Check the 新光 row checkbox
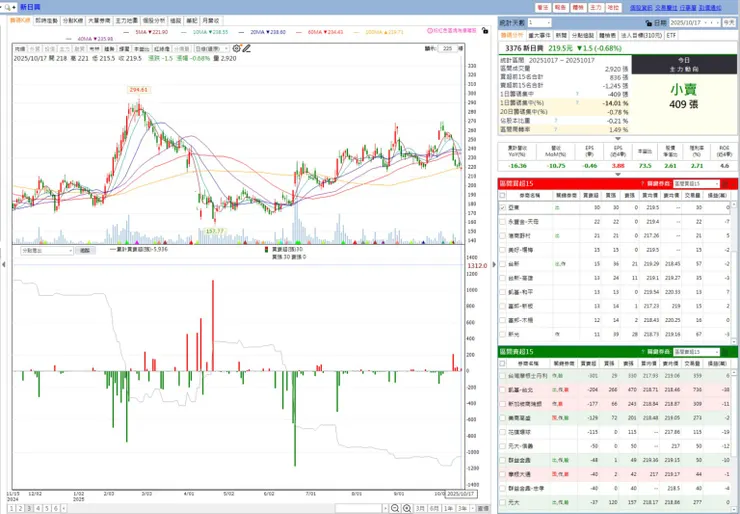This screenshot has height=514, width=740. 503,334
